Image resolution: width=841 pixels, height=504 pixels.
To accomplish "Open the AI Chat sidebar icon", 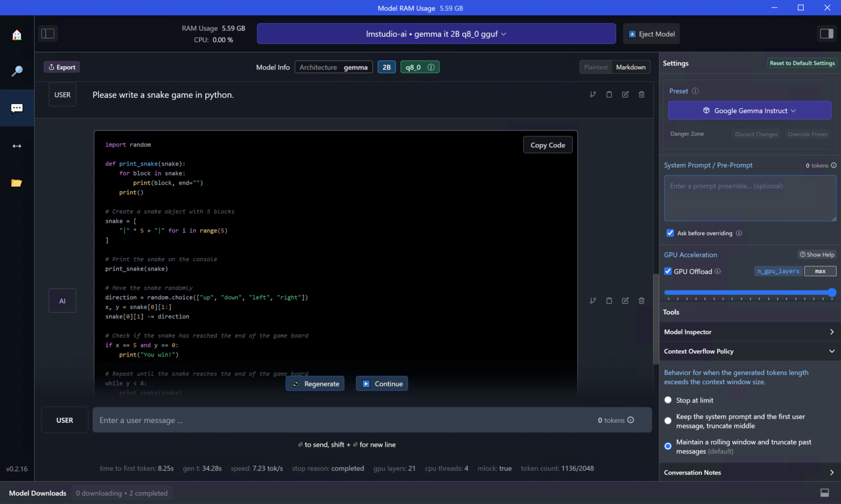I will (x=17, y=108).
